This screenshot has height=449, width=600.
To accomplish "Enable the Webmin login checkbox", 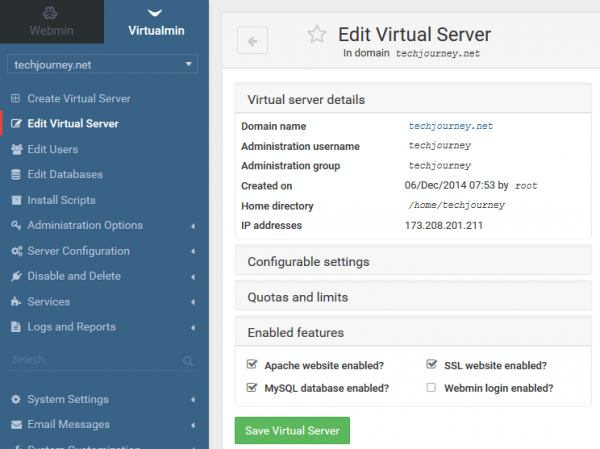I will pos(431,388).
